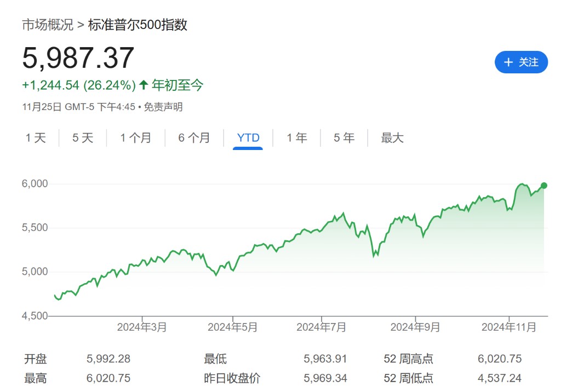Click the 6,020.75 value in 最高 row
This screenshot has width=561, height=392.
point(108,378)
